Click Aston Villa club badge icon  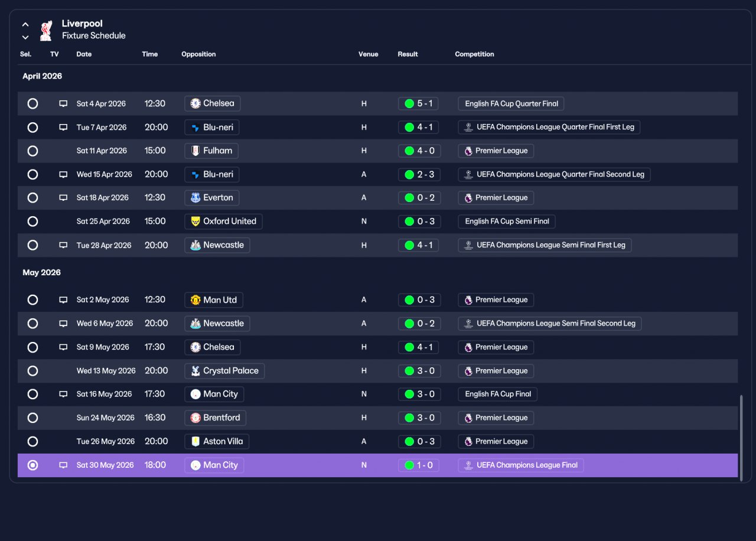click(x=195, y=442)
